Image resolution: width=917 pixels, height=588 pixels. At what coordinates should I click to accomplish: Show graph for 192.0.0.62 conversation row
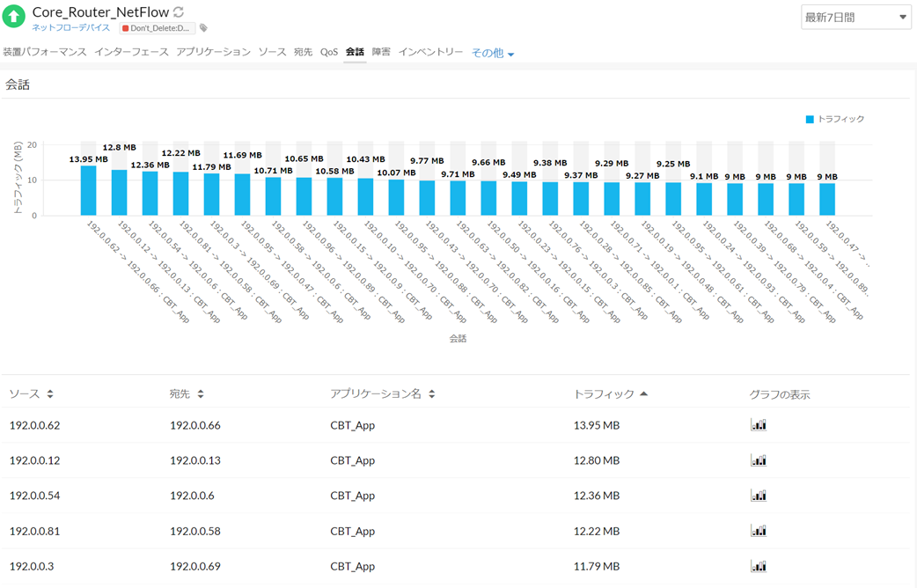(758, 425)
